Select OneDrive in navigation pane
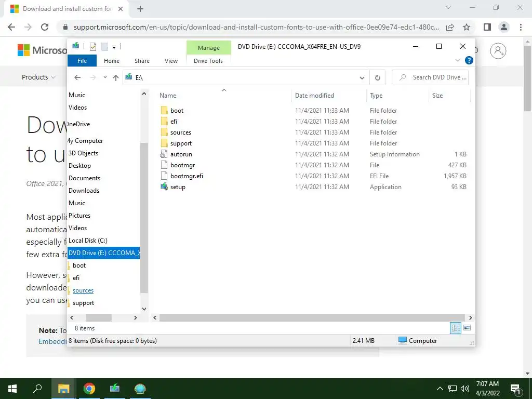This screenshot has height=399, width=532. 79,124
